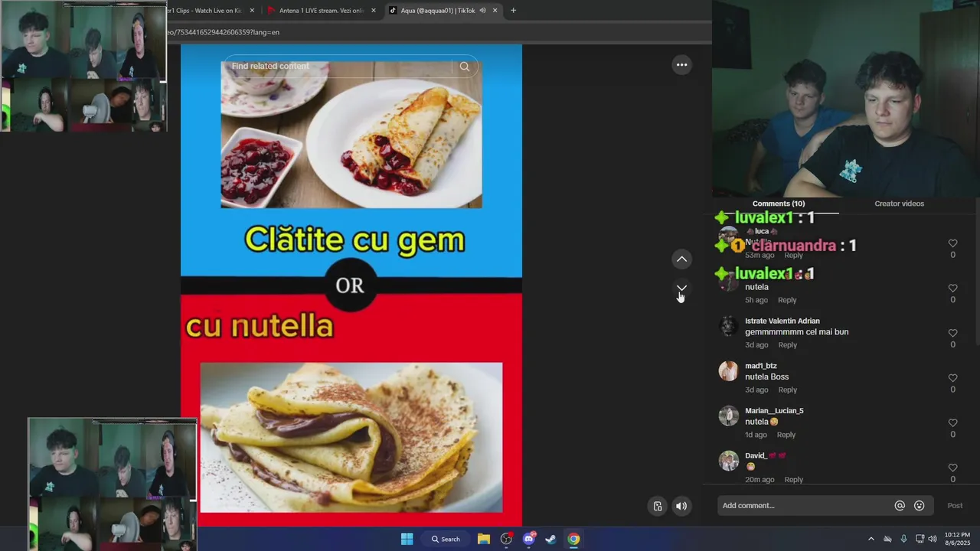The height and width of the screenshot is (551, 980).
Task: Open David_'s profile avatar
Action: click(728, 461)
